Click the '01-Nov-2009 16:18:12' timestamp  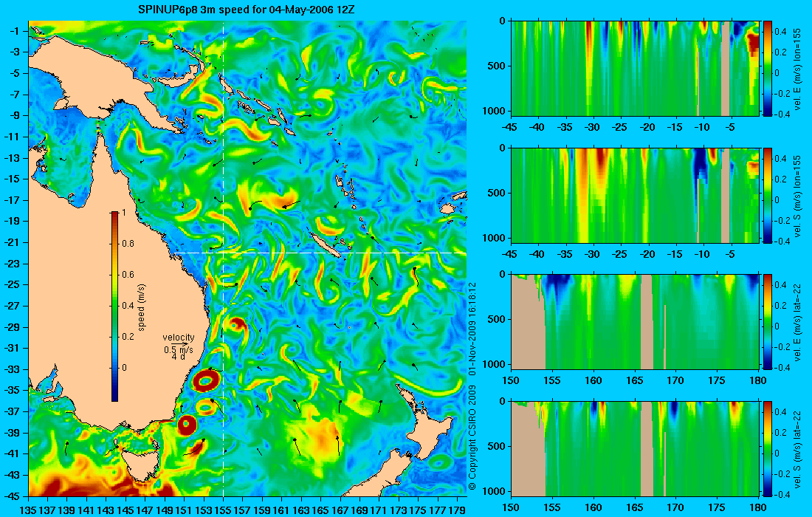click(x=472, y=329)
